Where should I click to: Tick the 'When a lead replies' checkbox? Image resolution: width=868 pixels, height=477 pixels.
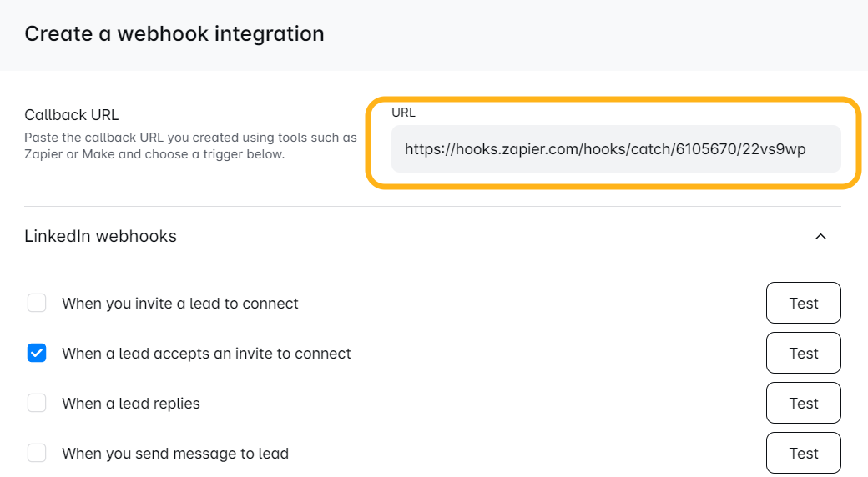click(x=37, y=403)
